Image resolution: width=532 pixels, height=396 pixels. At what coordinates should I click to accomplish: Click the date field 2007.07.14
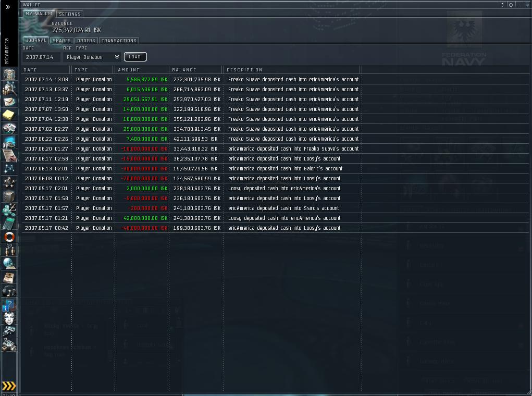coord(41,57)
